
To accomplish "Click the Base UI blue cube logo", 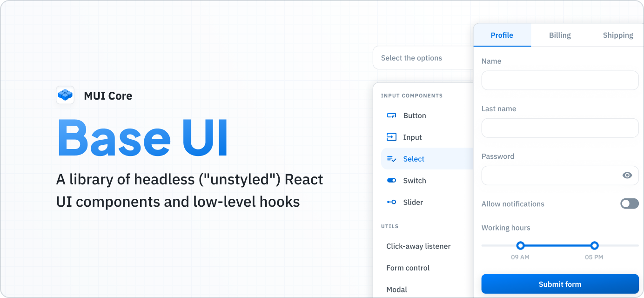I will click(x=65, y=95).
